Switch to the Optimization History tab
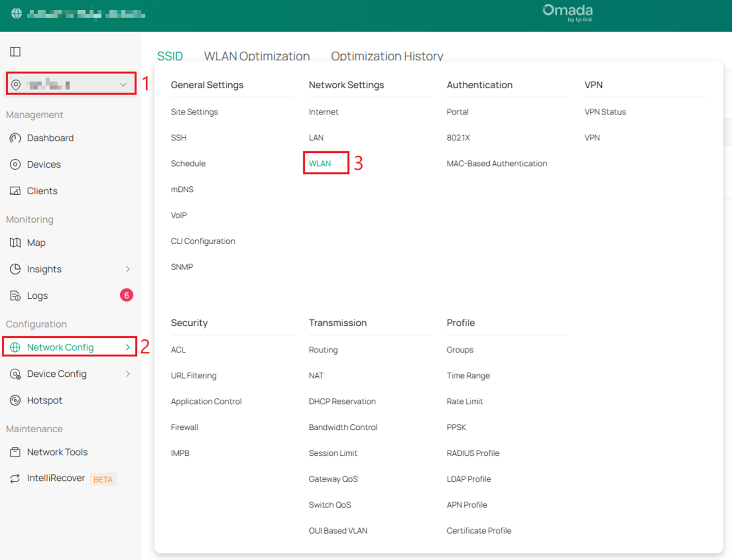 coord(387,56)
